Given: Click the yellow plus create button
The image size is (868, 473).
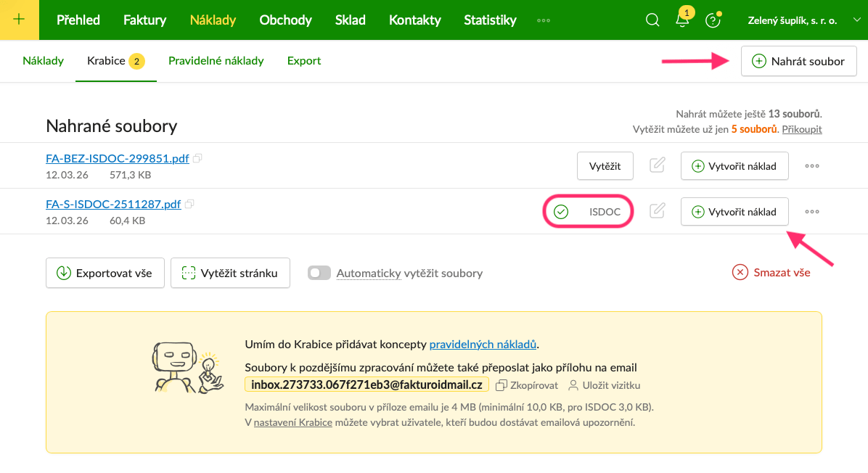Looking at the screenshot, I should (19, 20).
